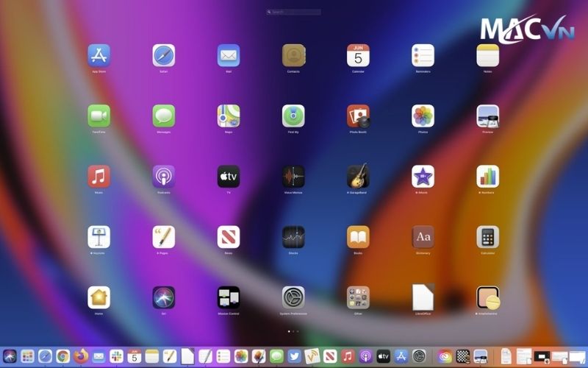Focus the Launchpad search field

293,12
